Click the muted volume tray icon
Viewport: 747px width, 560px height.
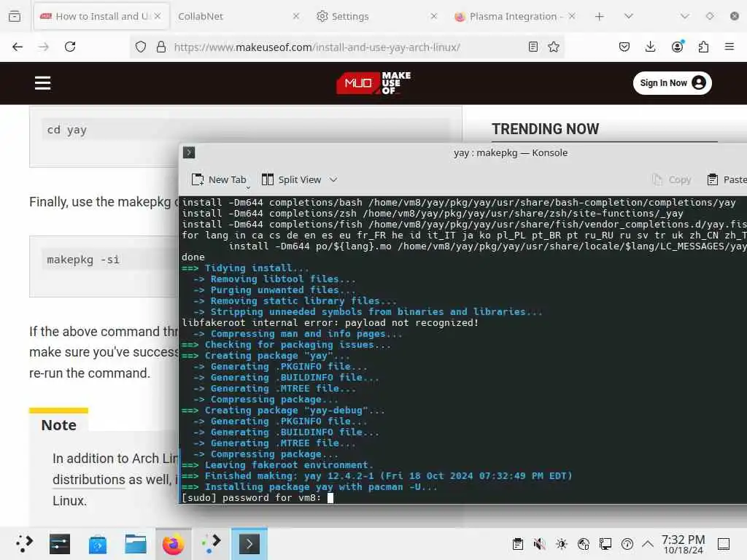[540, 544]
